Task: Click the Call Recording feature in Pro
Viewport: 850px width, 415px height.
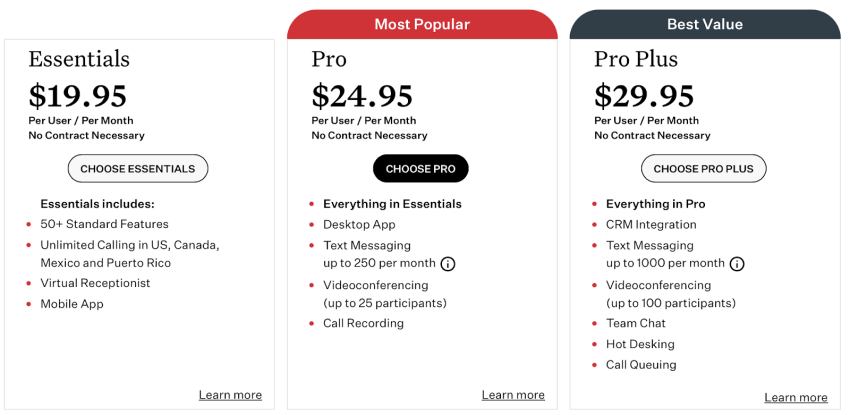Action: tap(363, 323)
